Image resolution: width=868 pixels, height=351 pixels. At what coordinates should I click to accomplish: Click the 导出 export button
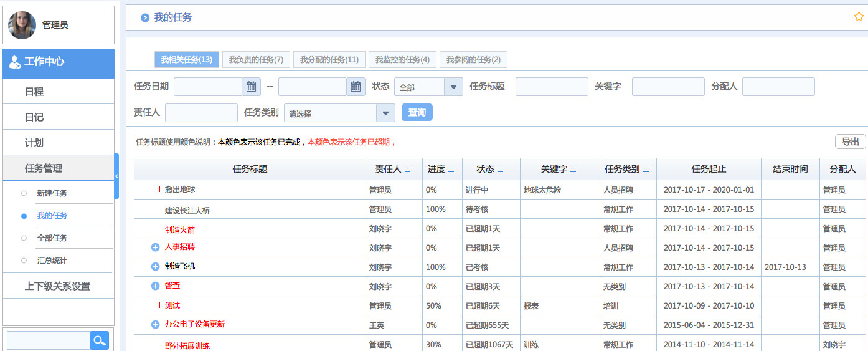click(851, 142)
